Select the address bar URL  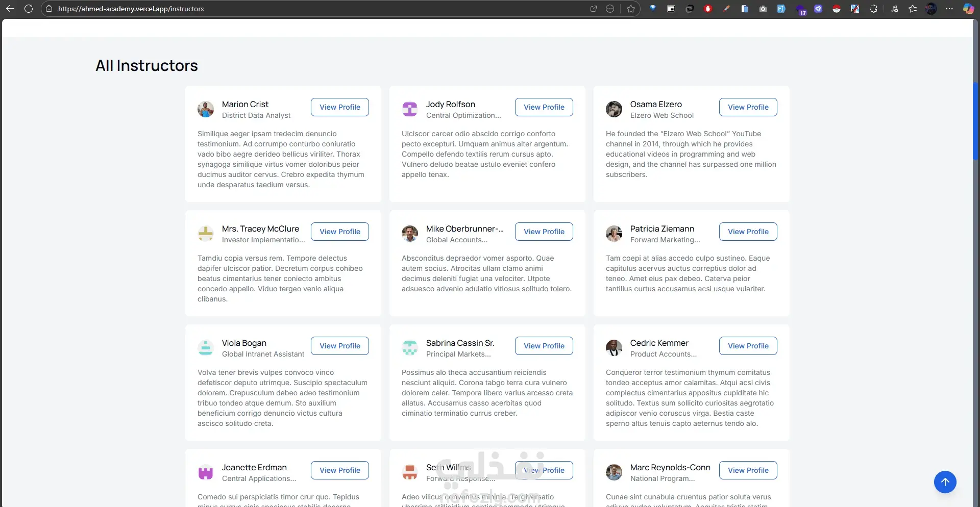tap(131, 9)
